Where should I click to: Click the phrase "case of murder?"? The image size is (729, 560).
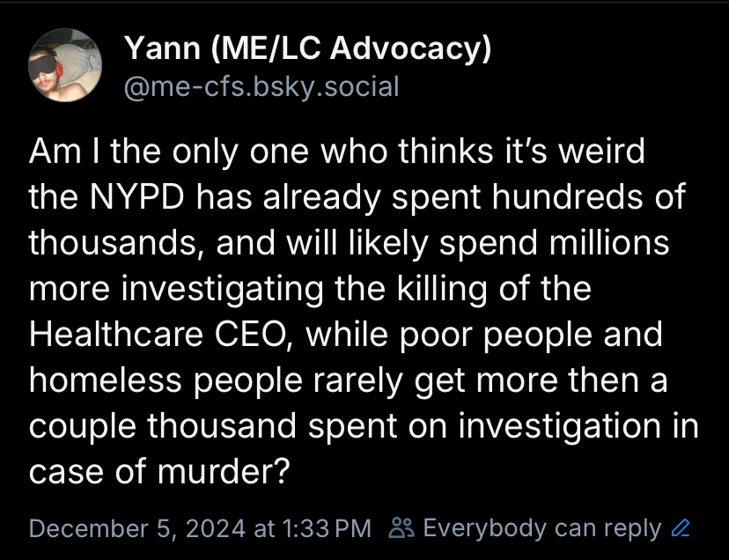pos(159,472)
